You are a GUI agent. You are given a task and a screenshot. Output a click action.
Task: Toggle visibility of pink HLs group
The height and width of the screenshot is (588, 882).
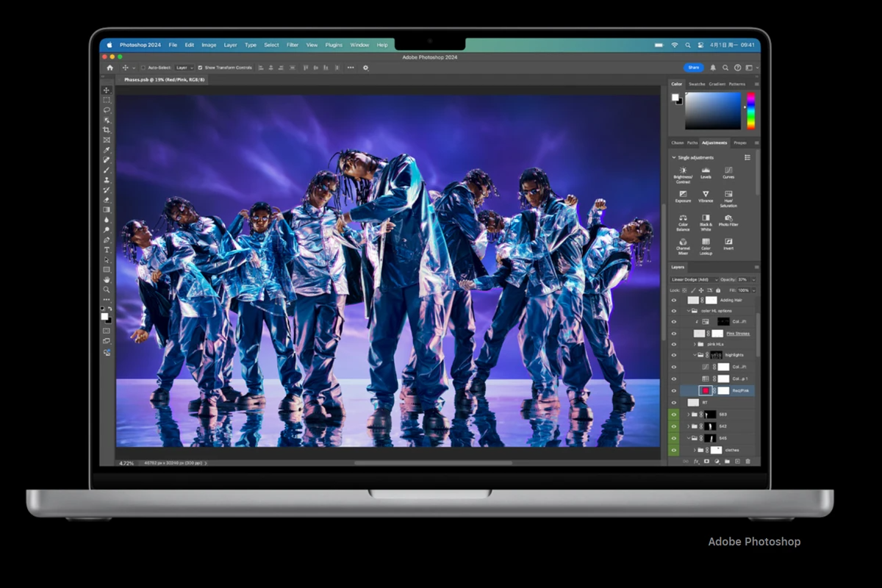pos(674,344)
